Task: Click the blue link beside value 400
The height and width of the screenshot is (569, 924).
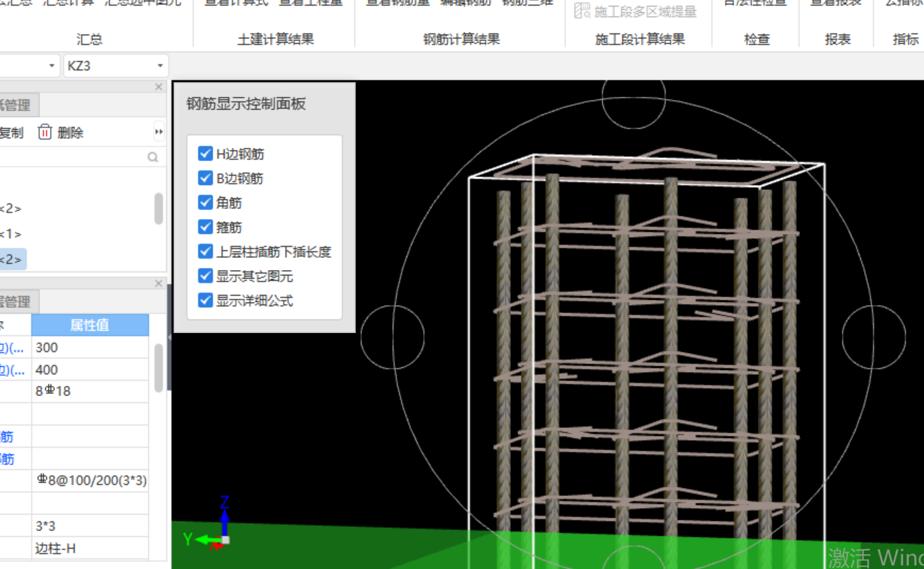Action: 13,369
